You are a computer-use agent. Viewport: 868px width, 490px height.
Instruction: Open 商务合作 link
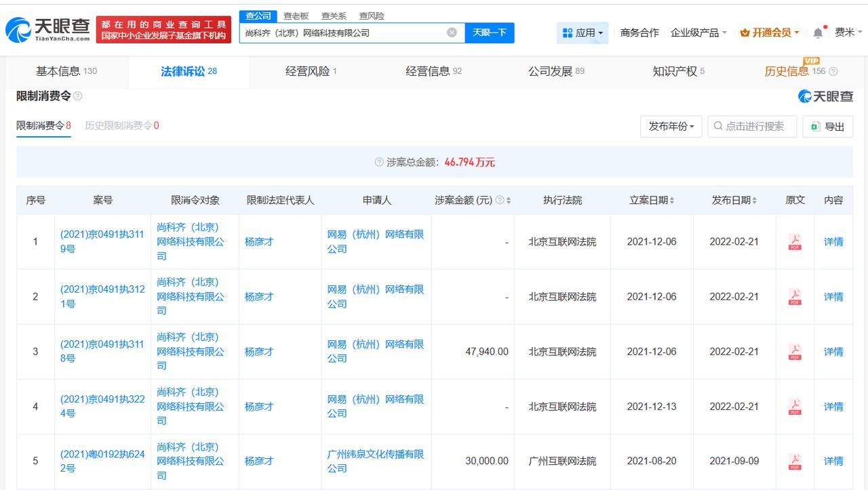pos(639,33)
